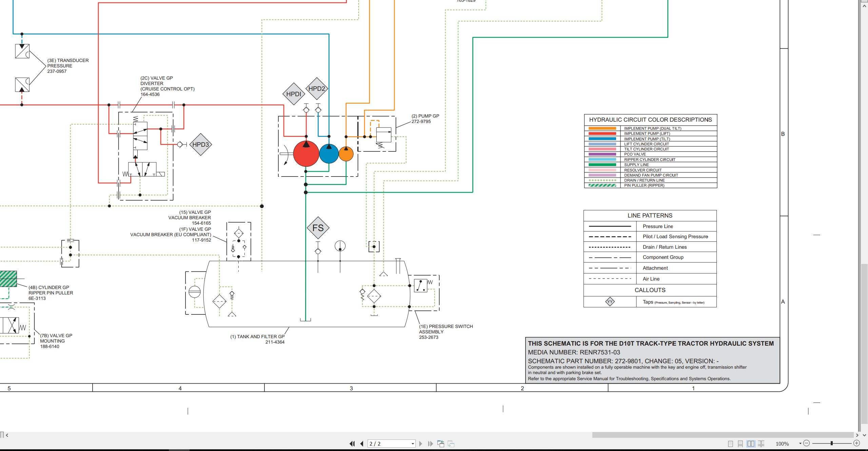Click the 'CALLOUTS' heading
Screen dimensions: 868x451
650,290
